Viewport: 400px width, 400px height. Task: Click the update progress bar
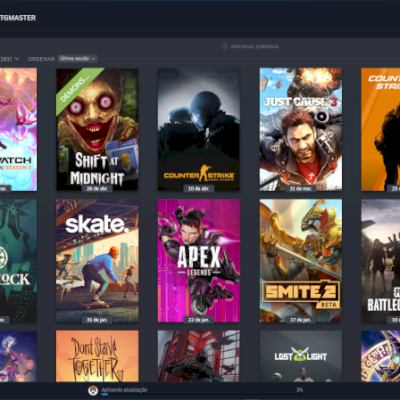tap(202, 395)
